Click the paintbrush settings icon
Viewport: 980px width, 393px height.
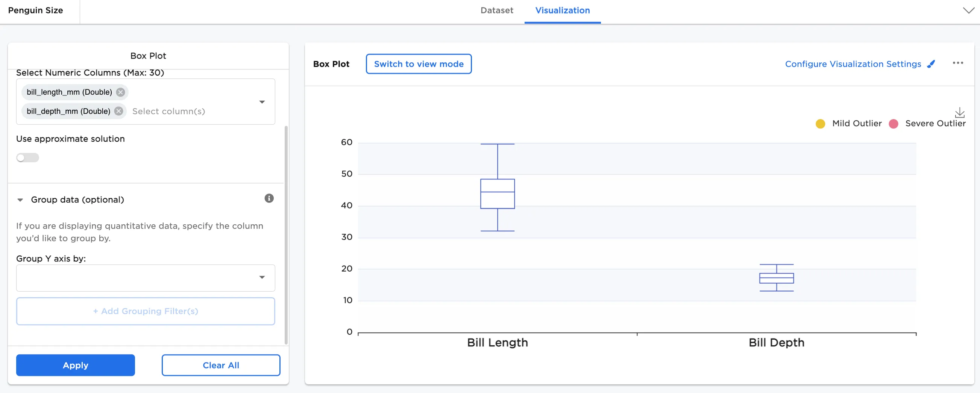coord(931,64)
